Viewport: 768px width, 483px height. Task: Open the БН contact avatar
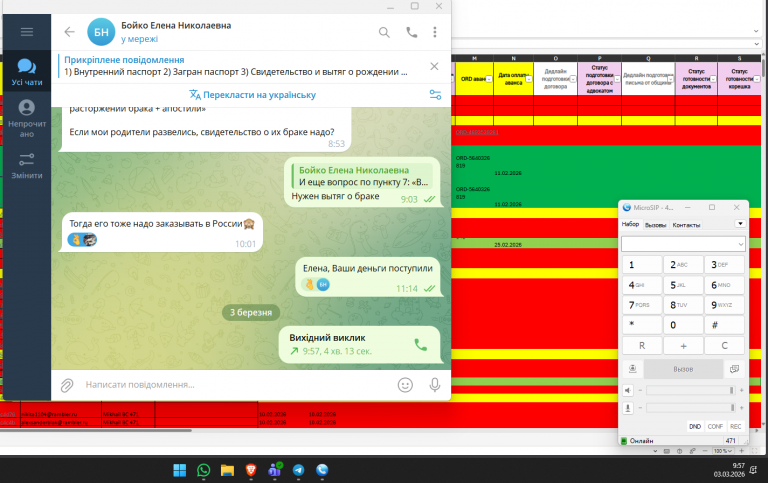coord(101,32)
